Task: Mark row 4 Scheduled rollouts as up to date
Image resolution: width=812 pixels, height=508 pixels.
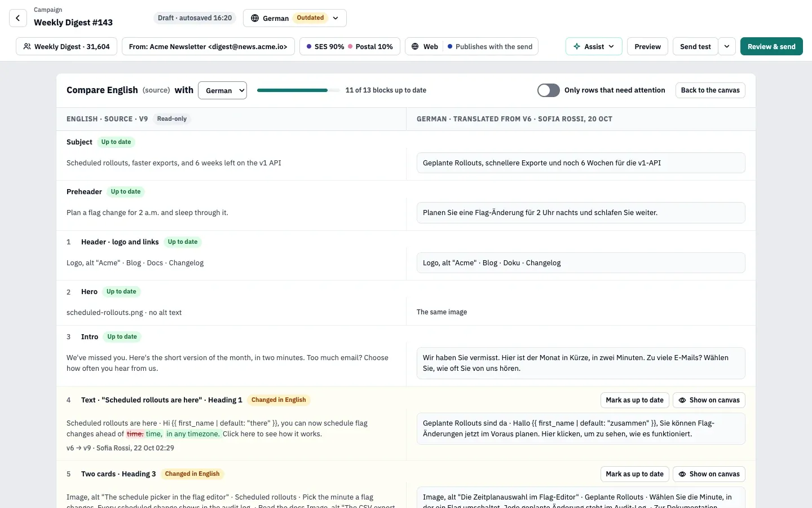Action: 634,400
